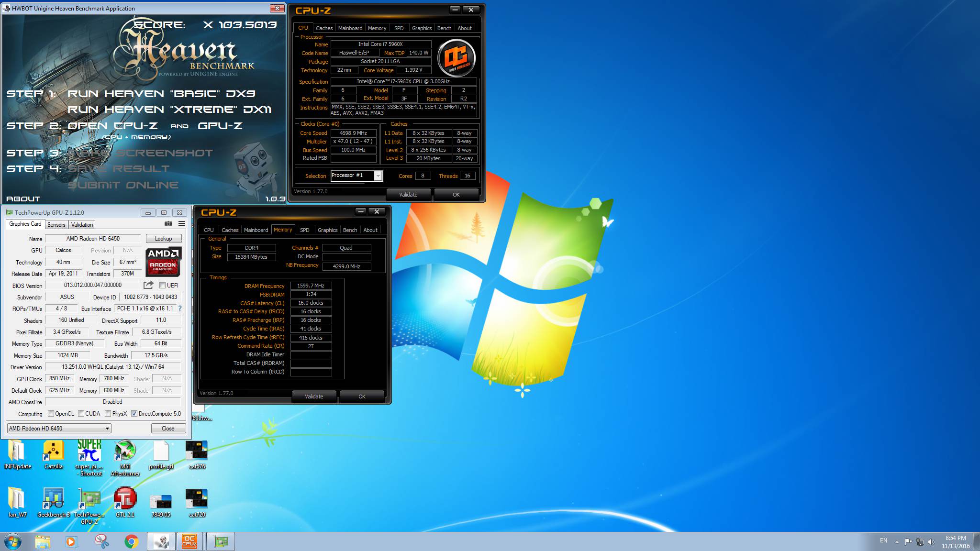Toggle the UEFI checkbox in GPU-Z
980x551 pixels.
[x=162, y=286]
